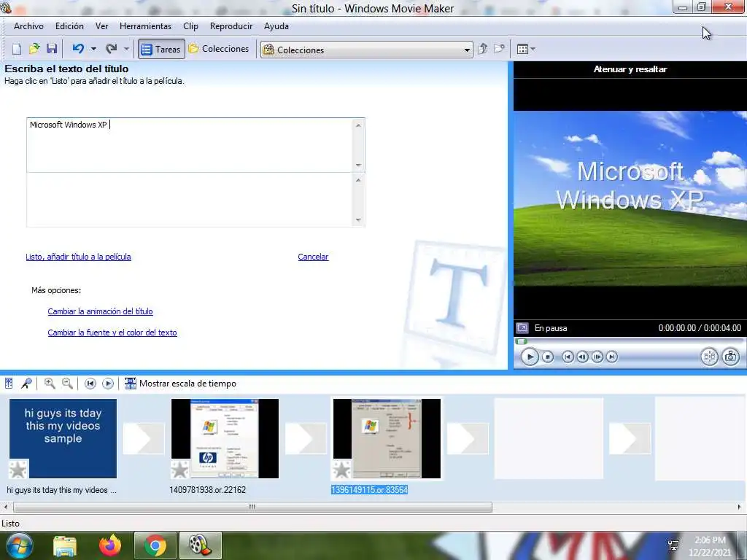
Task: Take a picture from the preview
Action: point(730,357)
